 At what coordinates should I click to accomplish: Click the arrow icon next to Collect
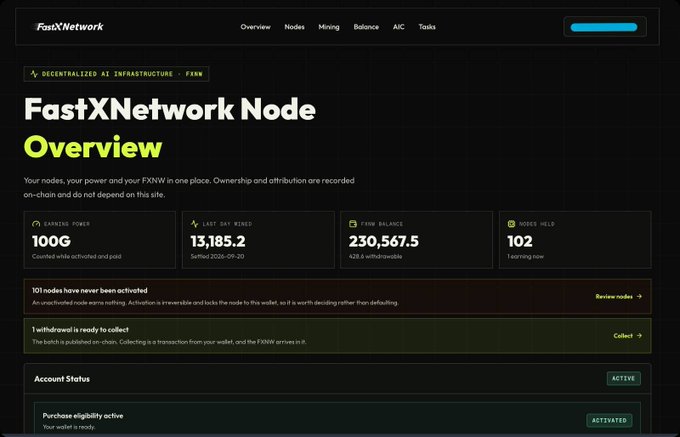coord(639,336)
